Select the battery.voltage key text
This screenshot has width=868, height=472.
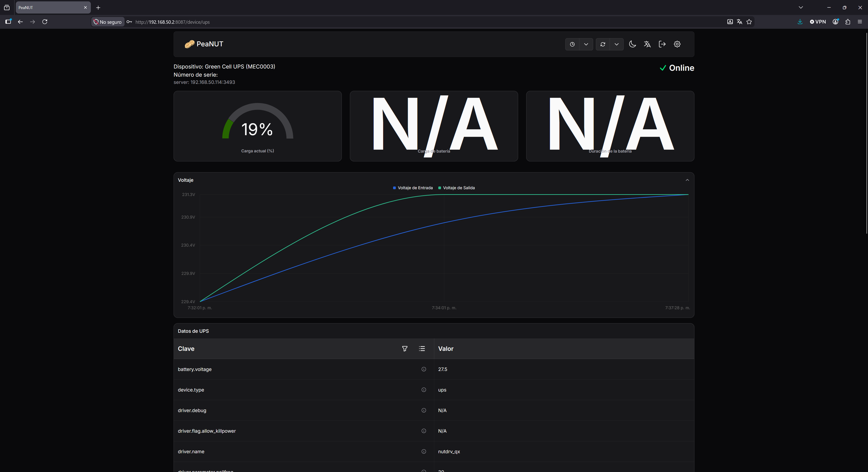coord(195,369)
